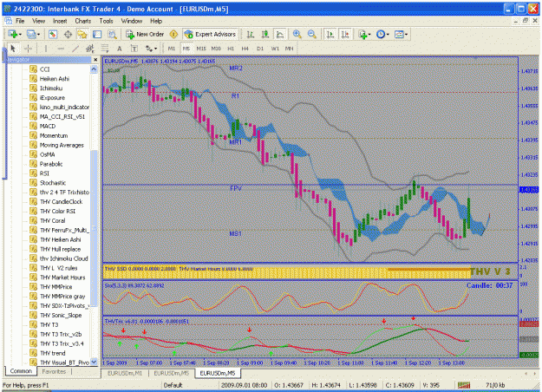Select the Text tool marked A
Image resolution: width=542 pixels, height=392 pixels.
(x=120, y=49)
